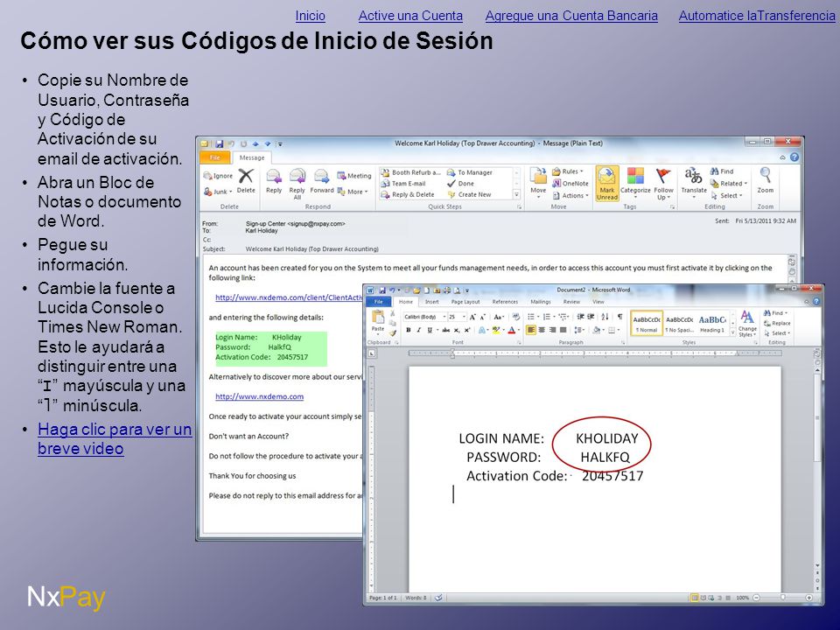
Task: Switch to the Insert tab in Word
Action: (x=431, y=302)
